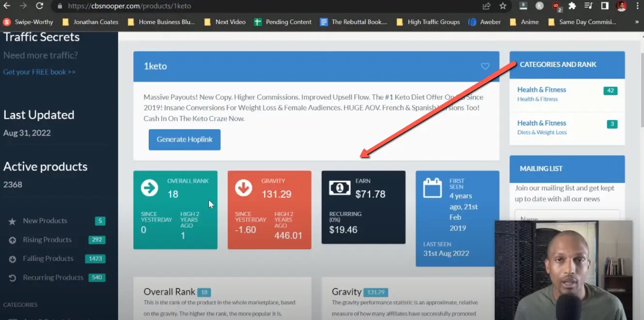Open Falling Products via its down-arrow icon
The image size is (644, 320).
[11, 258]
